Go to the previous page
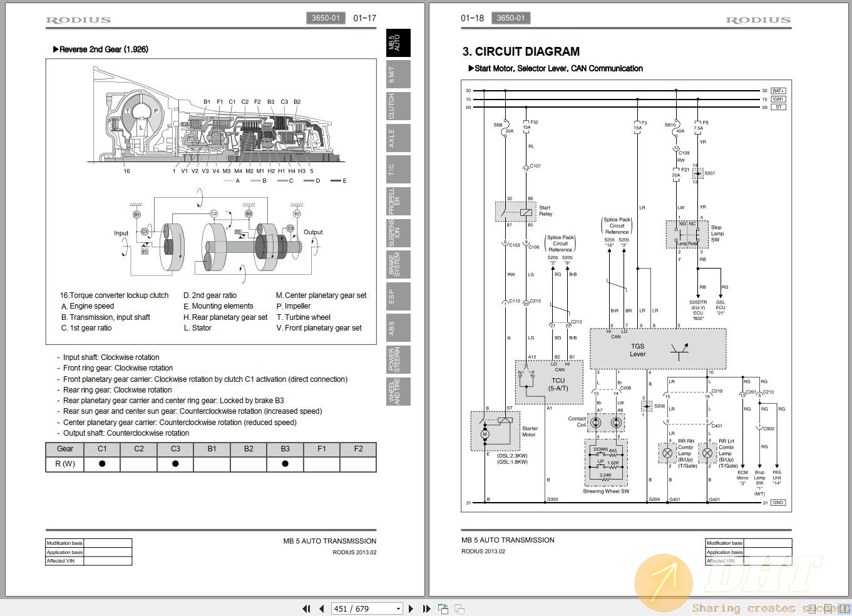 click(x=321, y=608)
